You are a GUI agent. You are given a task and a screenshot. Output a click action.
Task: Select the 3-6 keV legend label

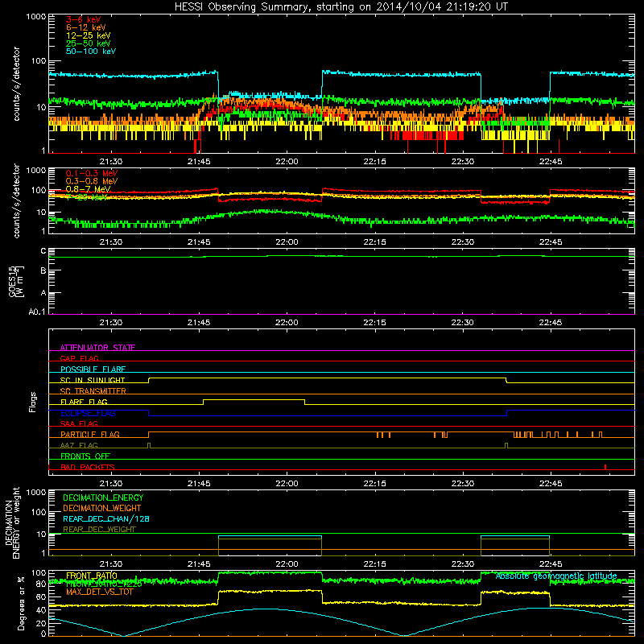(84, 19)
